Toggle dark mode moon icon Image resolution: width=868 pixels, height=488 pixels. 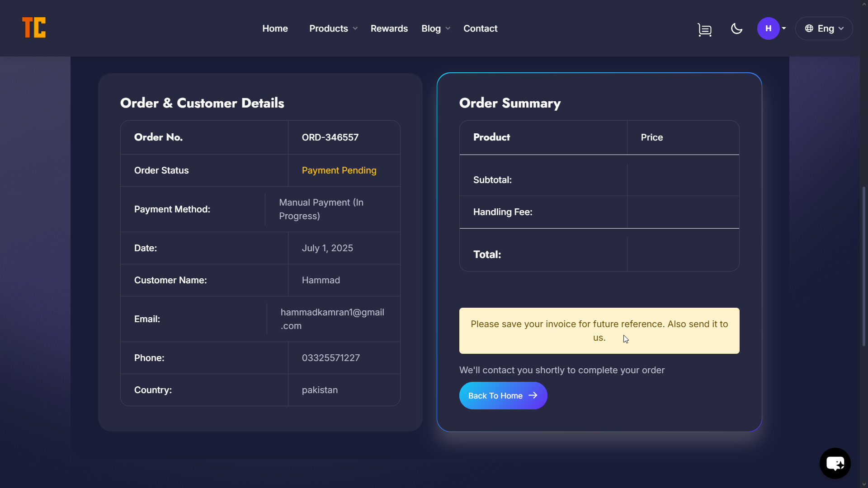coord(736,28)
